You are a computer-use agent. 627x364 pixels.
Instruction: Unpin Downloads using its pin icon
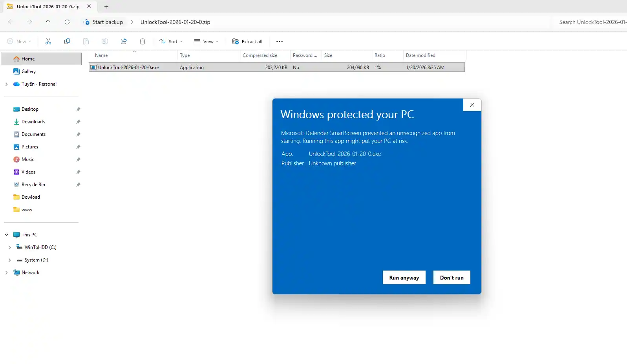(78, 122)
